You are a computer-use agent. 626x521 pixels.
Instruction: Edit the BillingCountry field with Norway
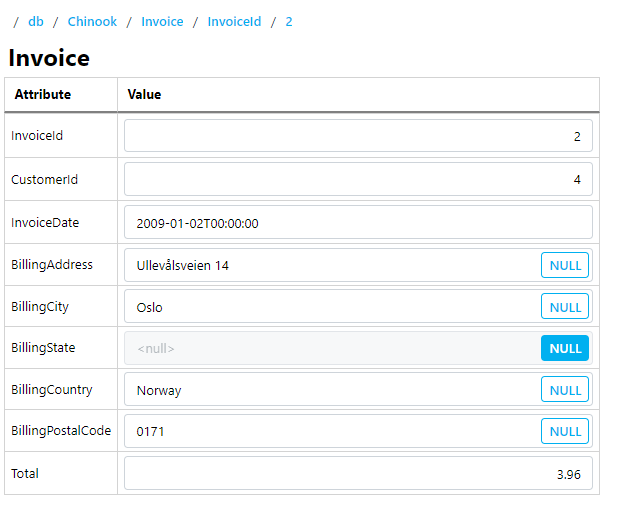333,390
